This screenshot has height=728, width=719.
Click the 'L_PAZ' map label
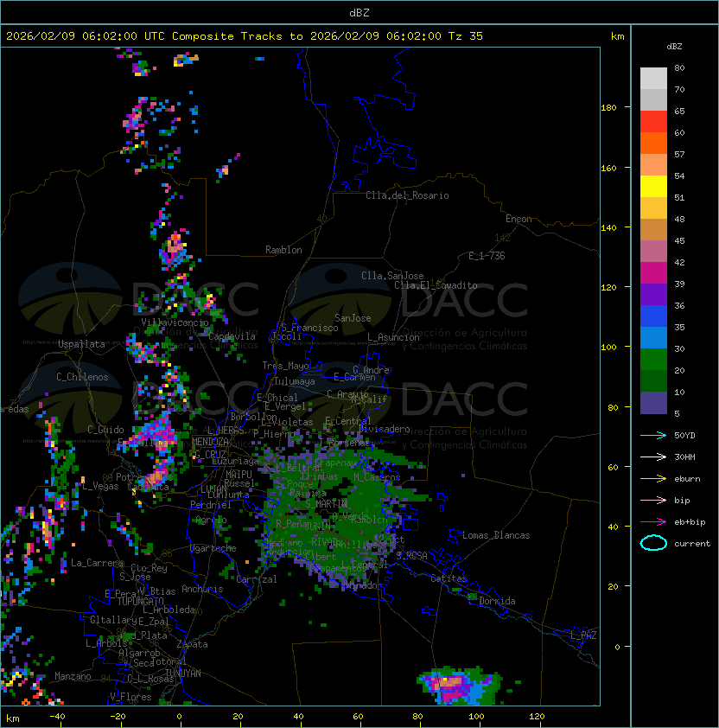pyautogui.click(x=583, y=635)
